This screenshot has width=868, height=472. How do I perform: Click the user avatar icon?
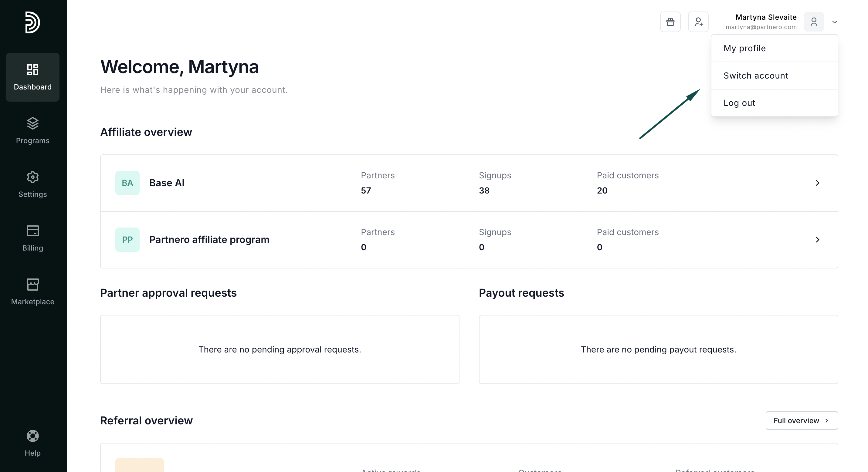click(x=814, y=22)
